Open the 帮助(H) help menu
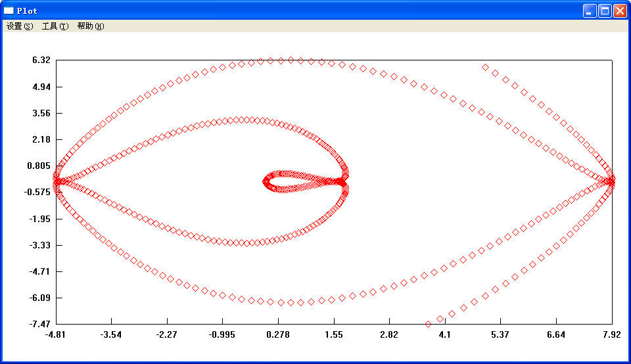Viewport: 631px width, 364px height. coord(91,26)
